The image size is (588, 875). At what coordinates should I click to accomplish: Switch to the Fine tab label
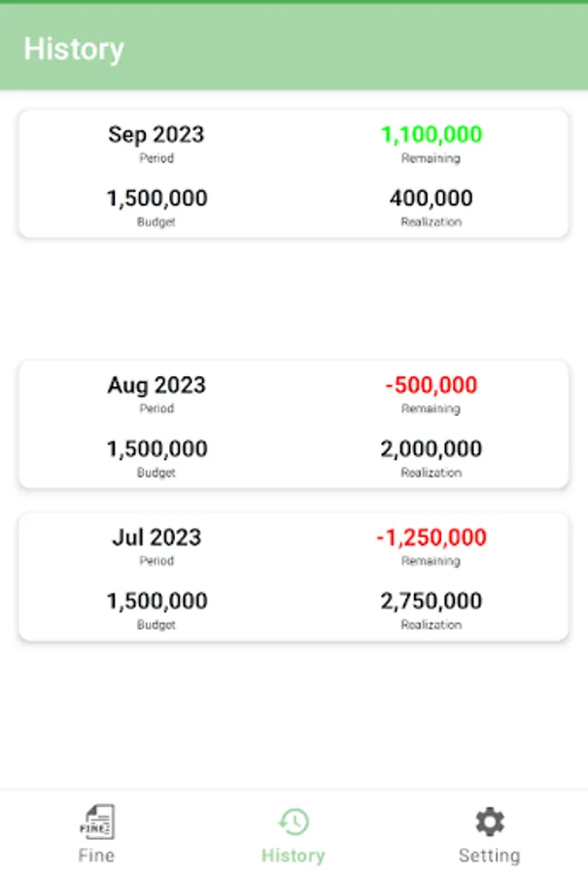(x=96, y=856)
